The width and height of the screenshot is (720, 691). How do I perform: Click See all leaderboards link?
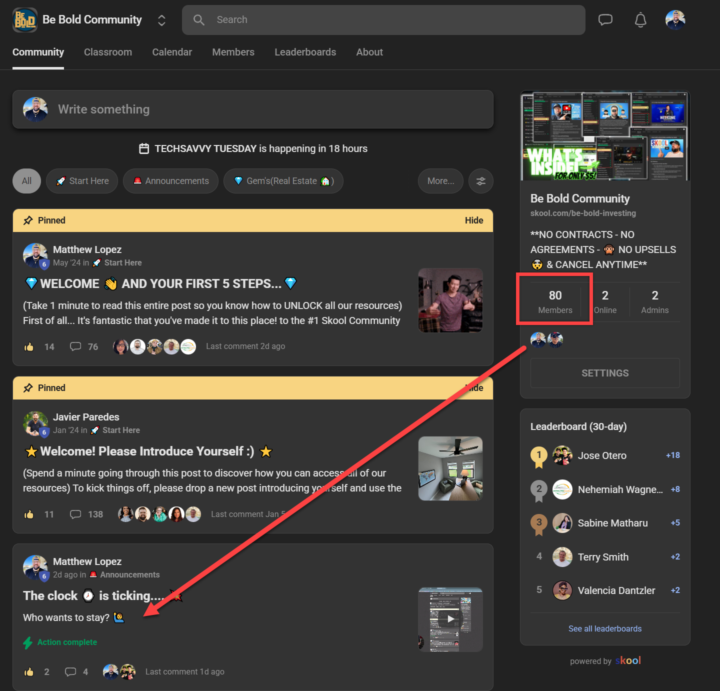point(605,629)
